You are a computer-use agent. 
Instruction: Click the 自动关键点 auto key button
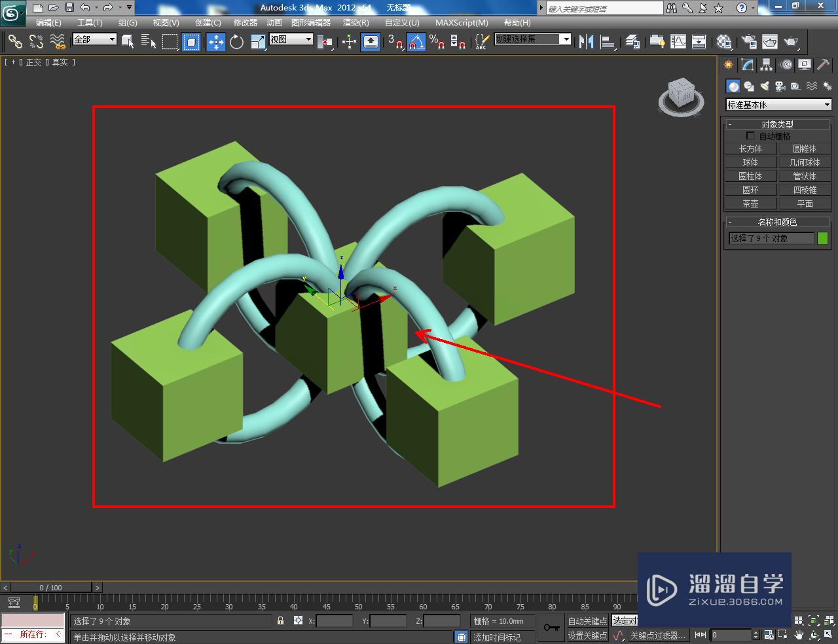pos(587,620)
